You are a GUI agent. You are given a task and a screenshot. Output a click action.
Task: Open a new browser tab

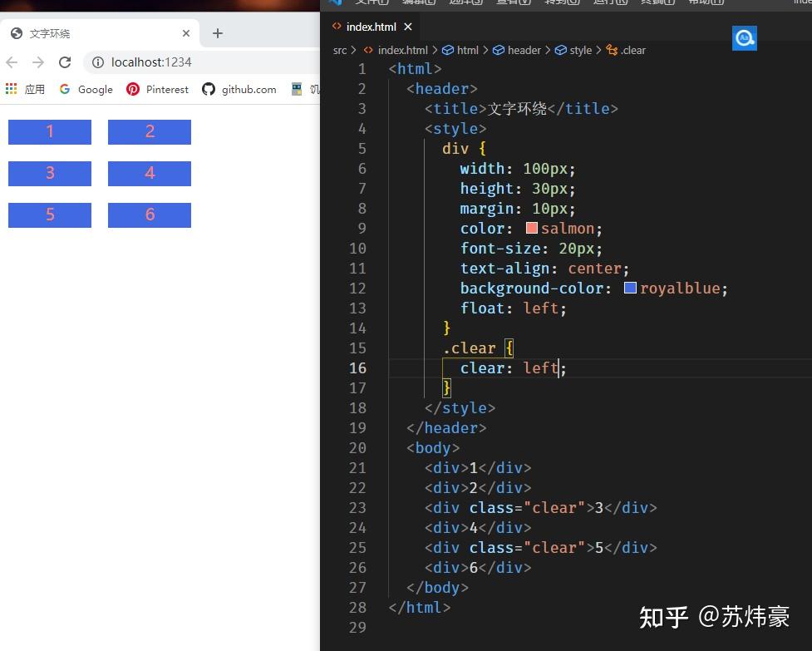(x=218, y=33)
